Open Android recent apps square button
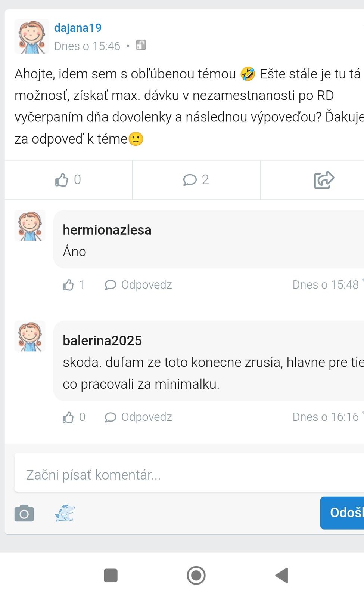Viewport: 364px width, 598px height. (x=111, y=575)
